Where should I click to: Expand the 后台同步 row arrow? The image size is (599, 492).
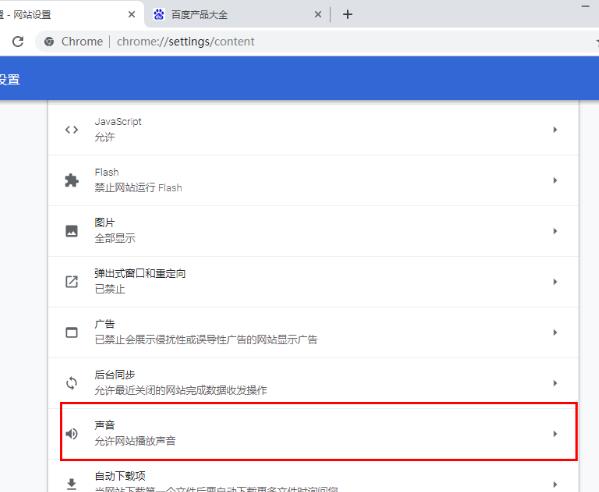(555, 383)
